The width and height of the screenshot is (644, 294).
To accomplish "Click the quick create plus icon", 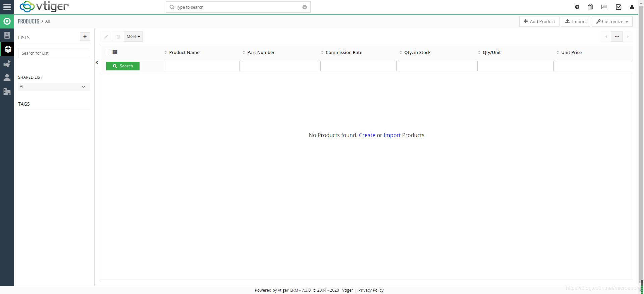I will [577, 7].
